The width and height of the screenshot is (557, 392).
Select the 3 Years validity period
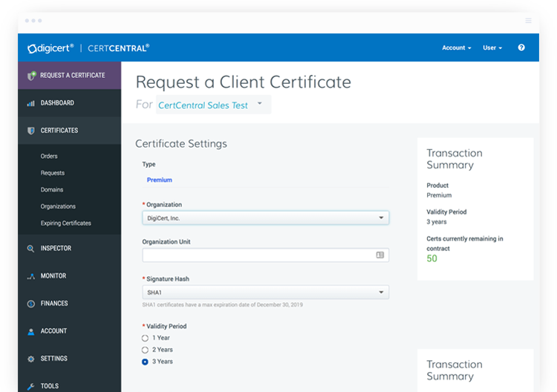pos(145,362)
